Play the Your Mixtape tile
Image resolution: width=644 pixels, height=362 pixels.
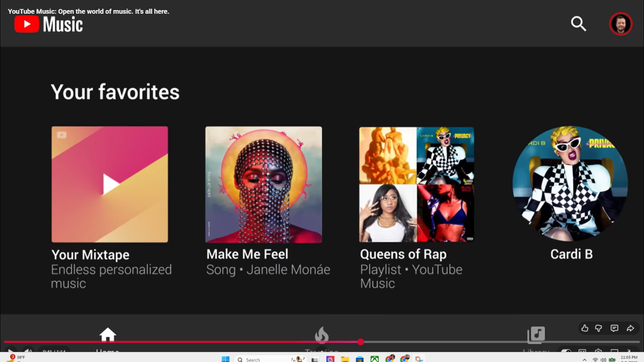pyautogui.click(x=110, y=184)
